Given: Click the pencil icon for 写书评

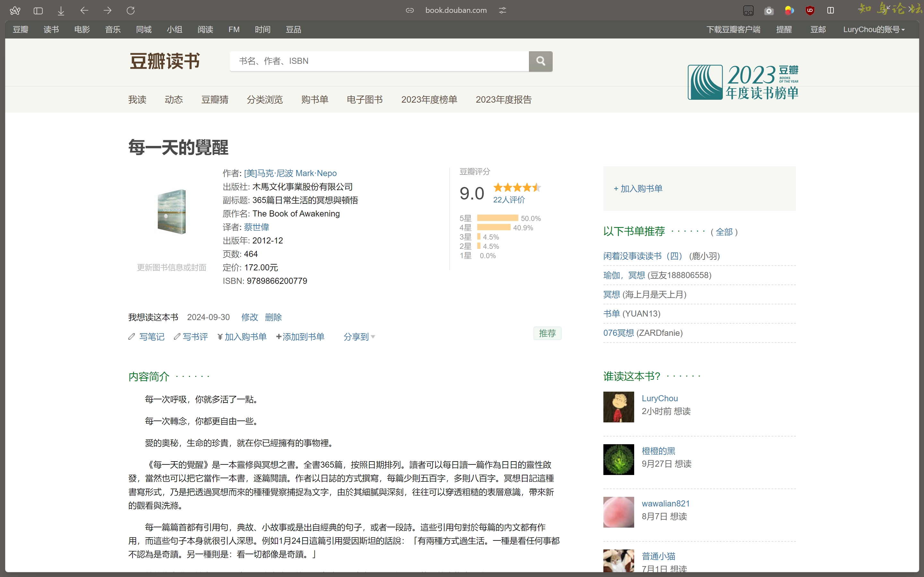Looking at the screenshot, I should click(x=177, y=336).
